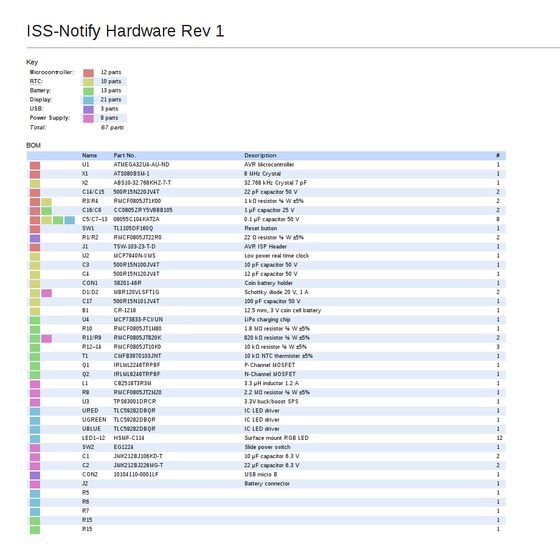Screen dimensions: 560x559
Task: Click the 'P-Channel MOSFET' description
Action: point(270,365)
